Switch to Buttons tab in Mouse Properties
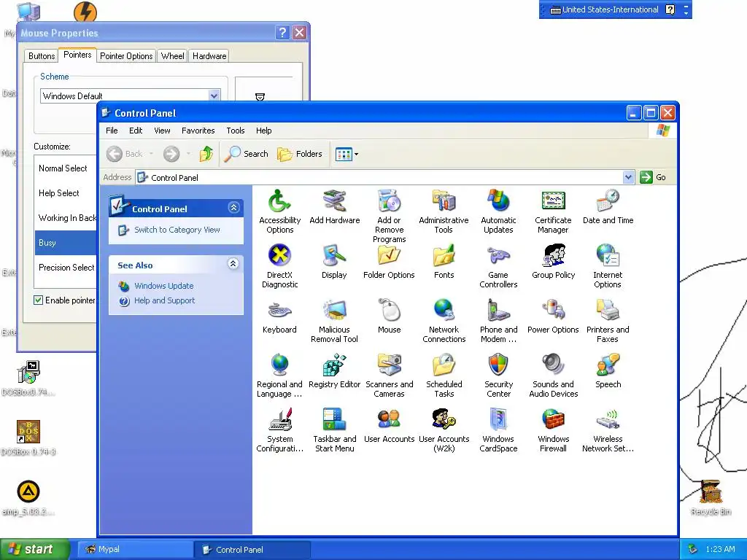Viewport: 747px width, 560px height. [x=42, y=55]
